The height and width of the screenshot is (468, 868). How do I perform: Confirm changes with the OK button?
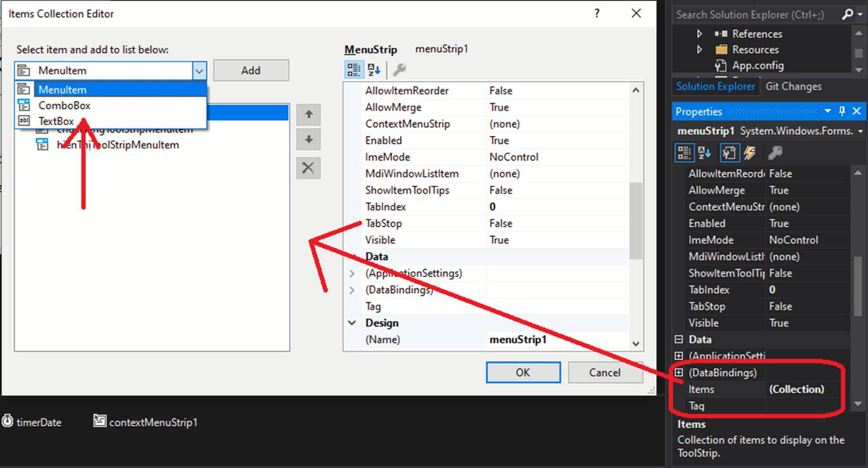click(x=523, y=372)
